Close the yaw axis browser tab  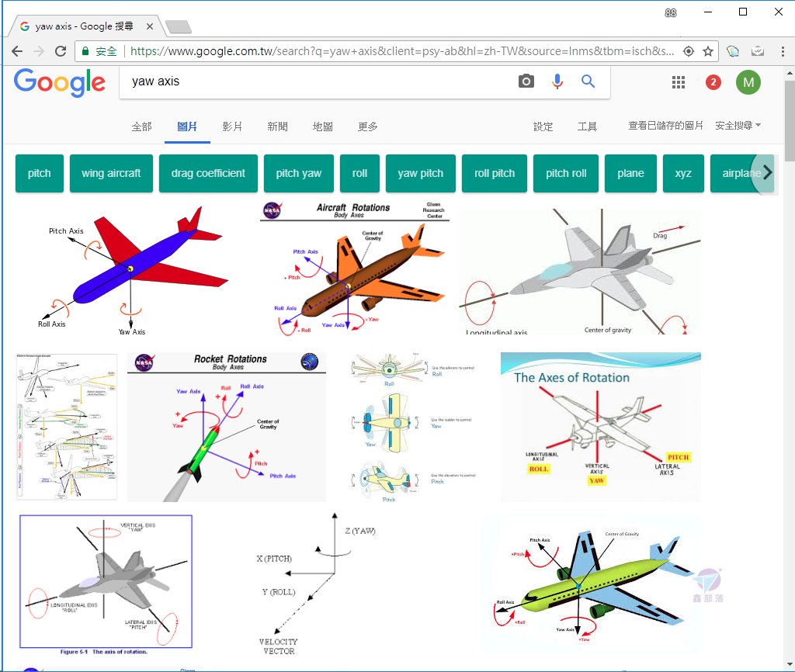[150, 26]
